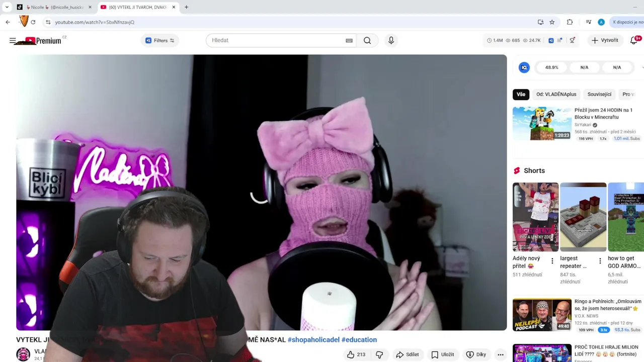Click the magnifier search button
Screen dimensions: 644x362
pos(367,41)
